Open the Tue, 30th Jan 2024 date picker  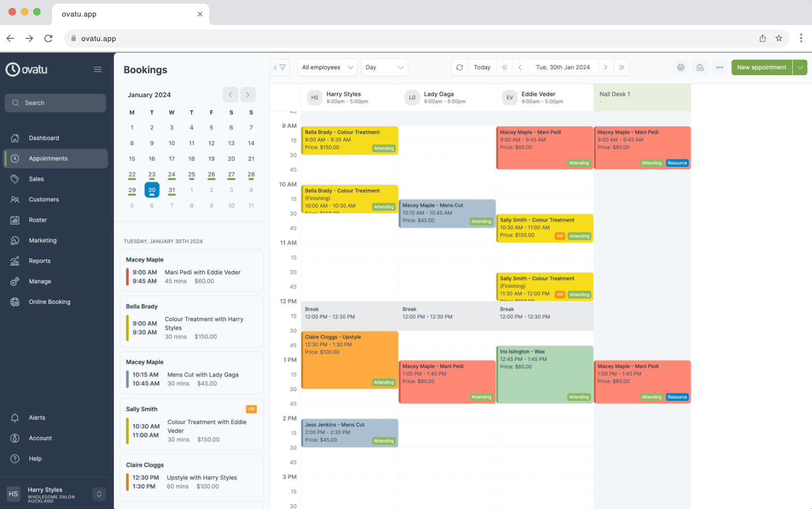563,68
